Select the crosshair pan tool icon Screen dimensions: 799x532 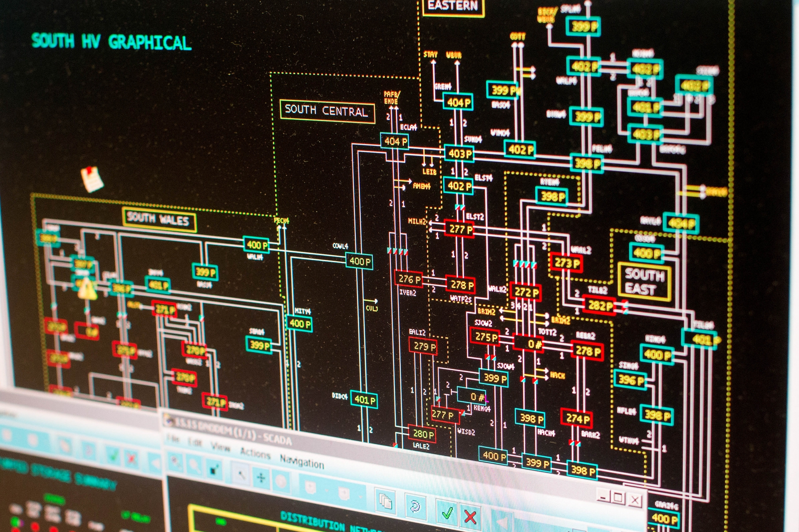[261, 478]
